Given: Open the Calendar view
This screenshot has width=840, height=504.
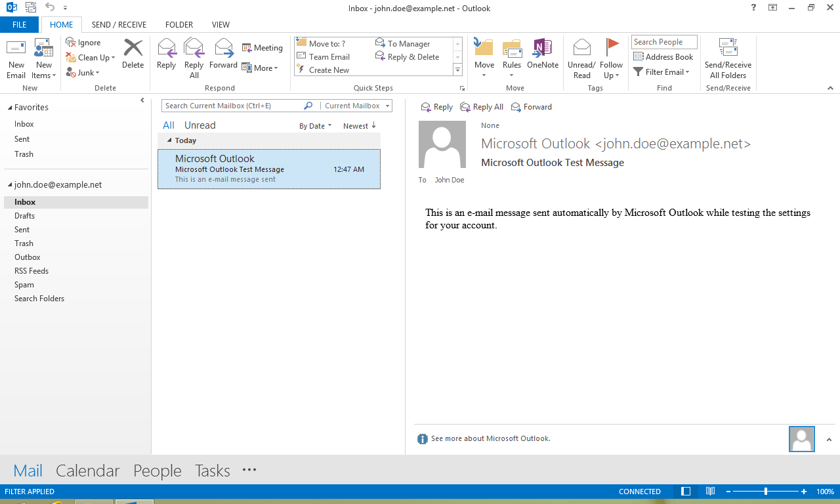Looking at the screenshot, I should [88, 471].
